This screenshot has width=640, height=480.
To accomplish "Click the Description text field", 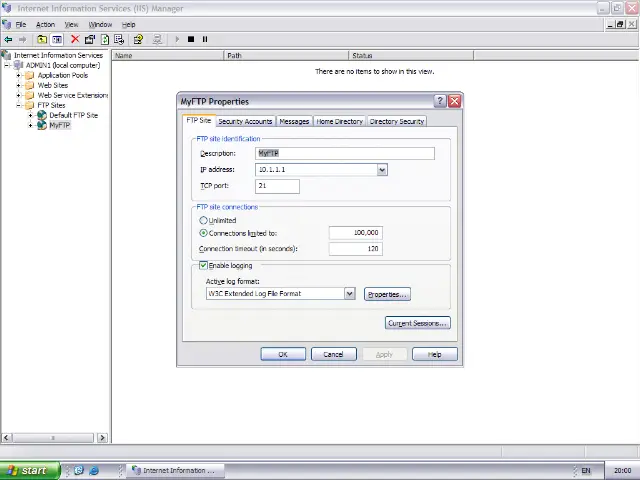I will [x=345, y=153].
